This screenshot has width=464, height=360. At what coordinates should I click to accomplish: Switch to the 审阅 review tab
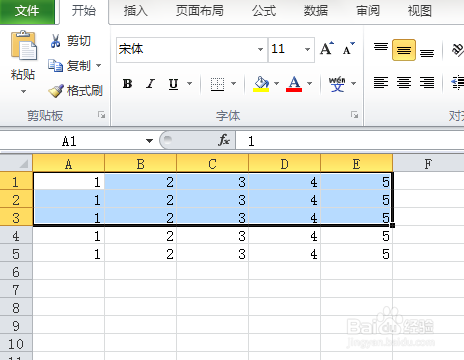368,11
